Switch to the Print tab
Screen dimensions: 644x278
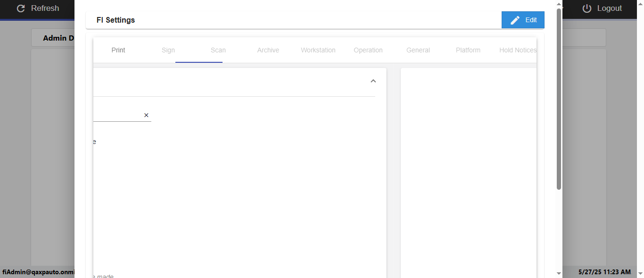(x=118, y=50)
